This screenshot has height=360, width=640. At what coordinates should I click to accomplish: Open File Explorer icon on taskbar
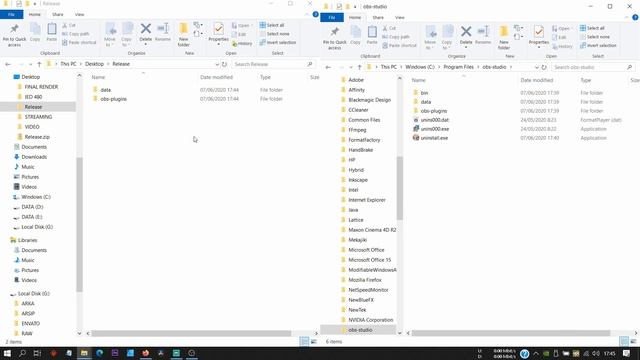84,353
